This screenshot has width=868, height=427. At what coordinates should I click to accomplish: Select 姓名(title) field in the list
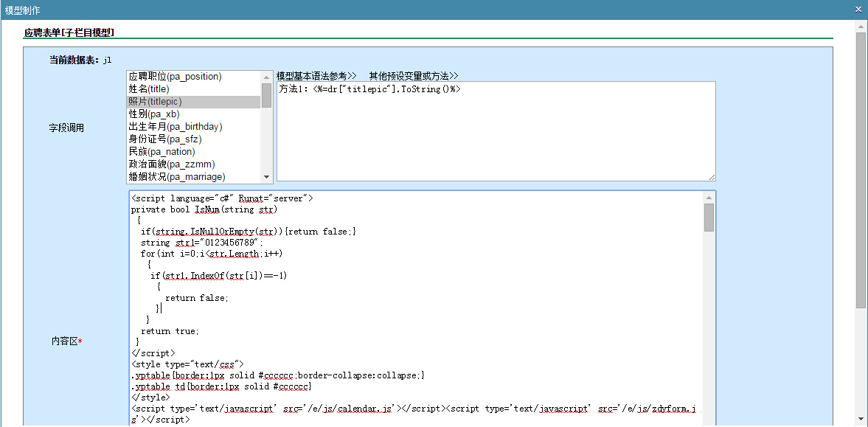(149, 89)
